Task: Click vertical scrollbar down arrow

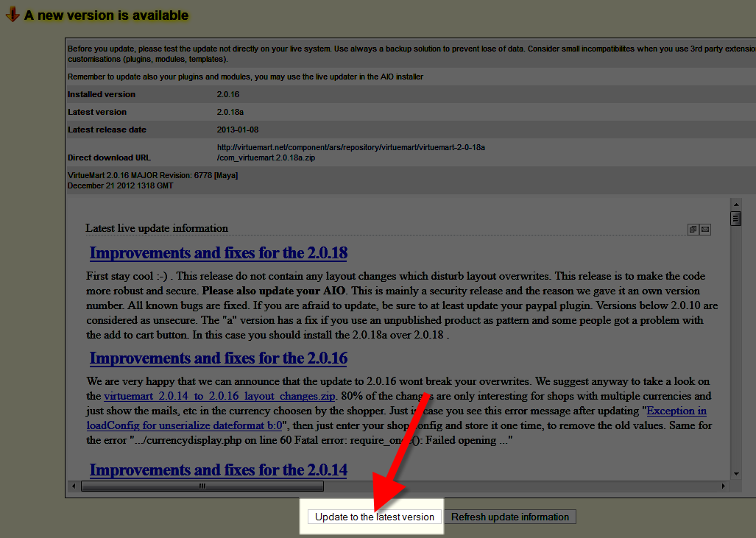Action: pos(735,474)
